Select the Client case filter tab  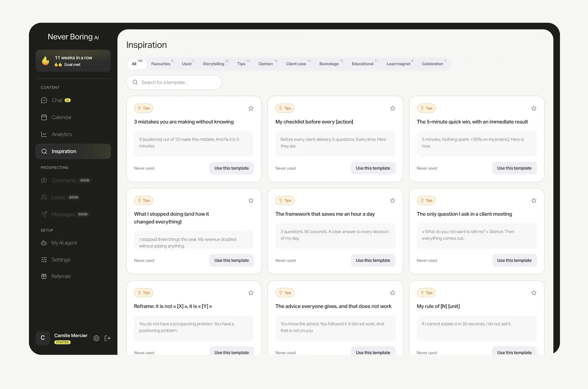coord(298,64)
